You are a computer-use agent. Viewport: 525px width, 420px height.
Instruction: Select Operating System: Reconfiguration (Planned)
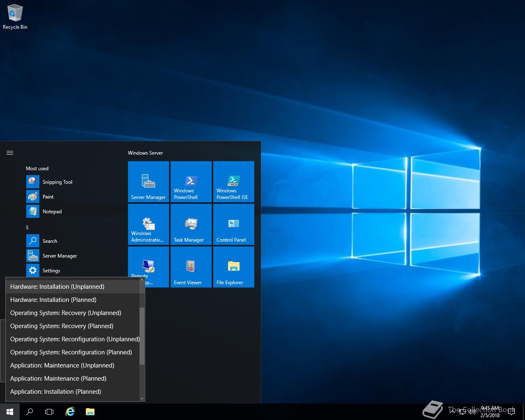click(71, 352)
